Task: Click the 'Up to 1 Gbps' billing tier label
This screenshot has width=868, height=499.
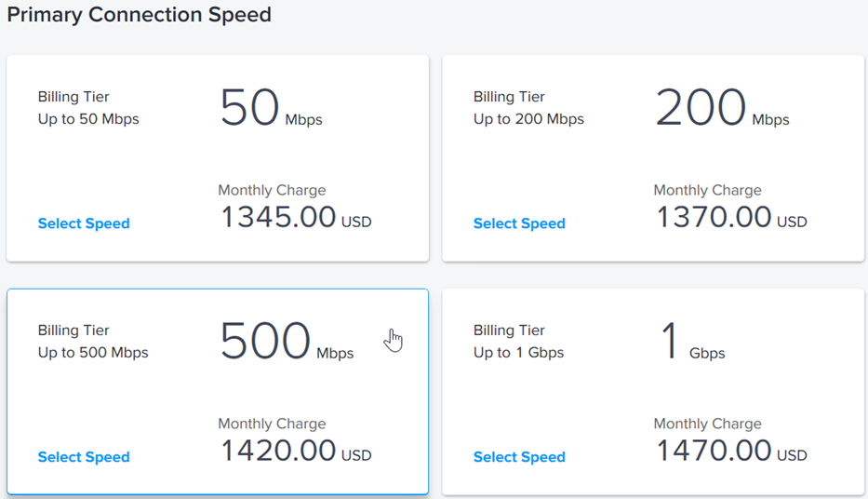Action: [x=519, y=353]
